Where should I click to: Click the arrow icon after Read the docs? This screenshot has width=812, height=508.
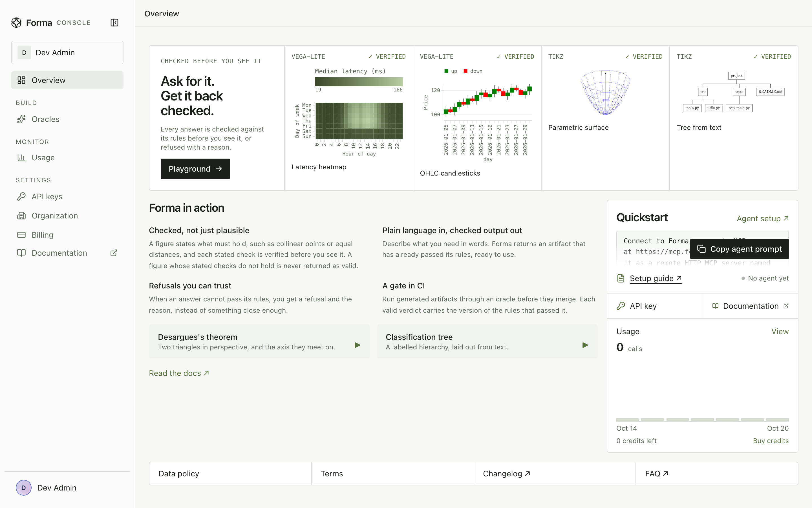(x=206, y=373)
